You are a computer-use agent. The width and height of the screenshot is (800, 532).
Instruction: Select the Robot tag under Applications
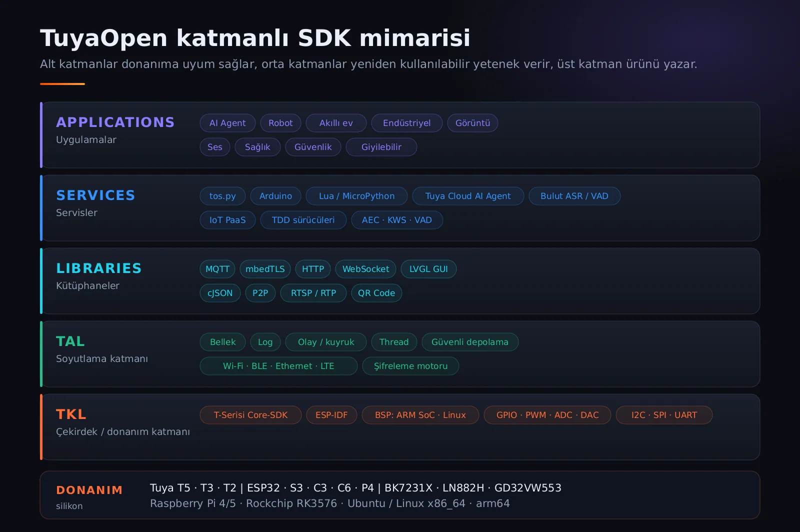point(280,123)
